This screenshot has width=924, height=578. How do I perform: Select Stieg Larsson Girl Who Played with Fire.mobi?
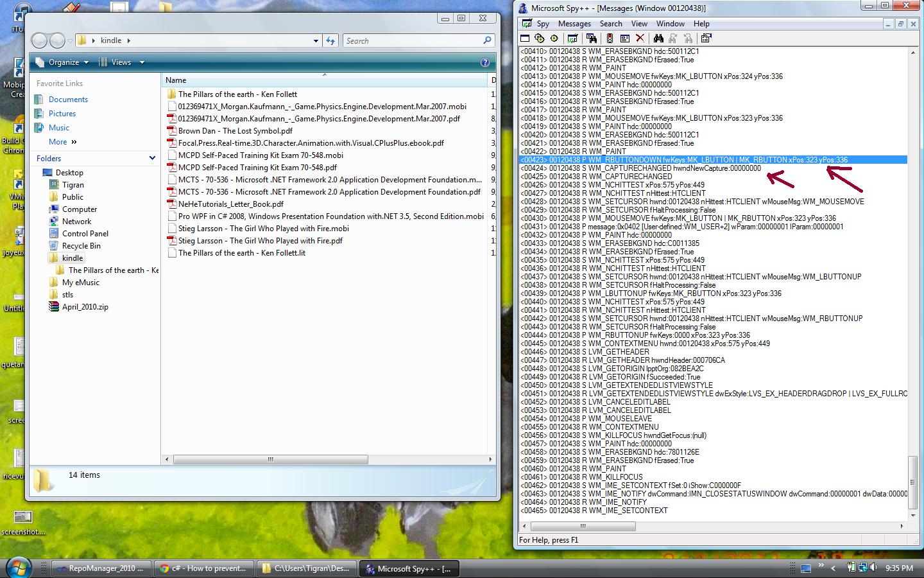click(264, 229)
